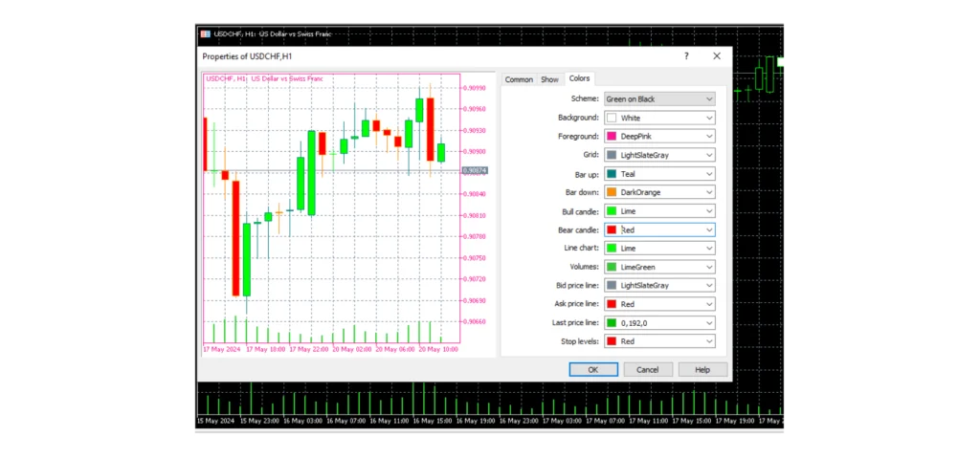Switch to the Common tab
Screen dimensions: 980x458
point(519,79)
